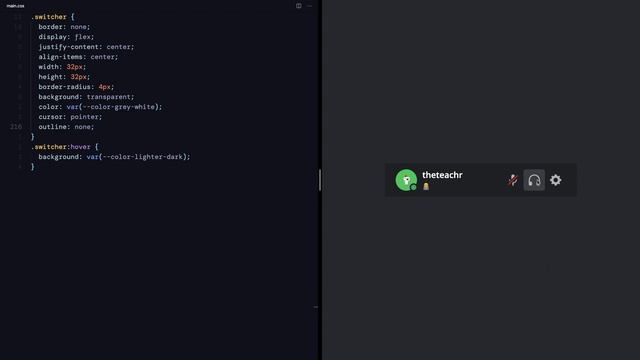This screenshot has width=640, height=360.
Task: Click var(--color-lighter-dark) background value
Action: coord(137,157)
